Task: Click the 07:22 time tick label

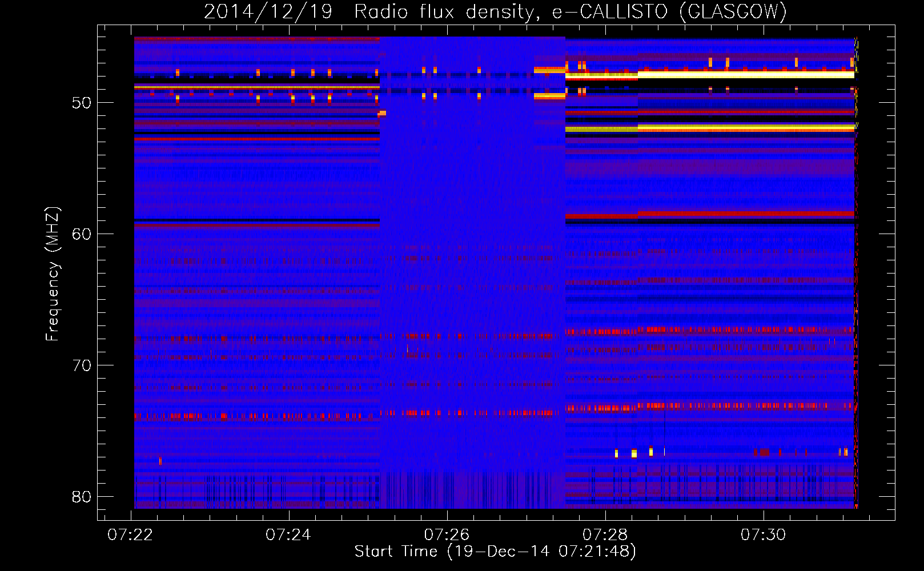Action: 130,535
